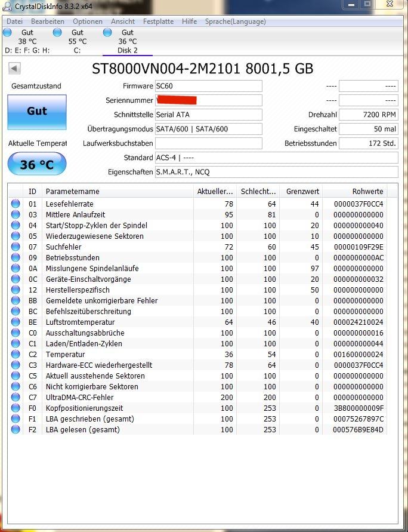The image size is (408, 532).
Task: Click the Rohwerte column header
Action: (355, 191)
